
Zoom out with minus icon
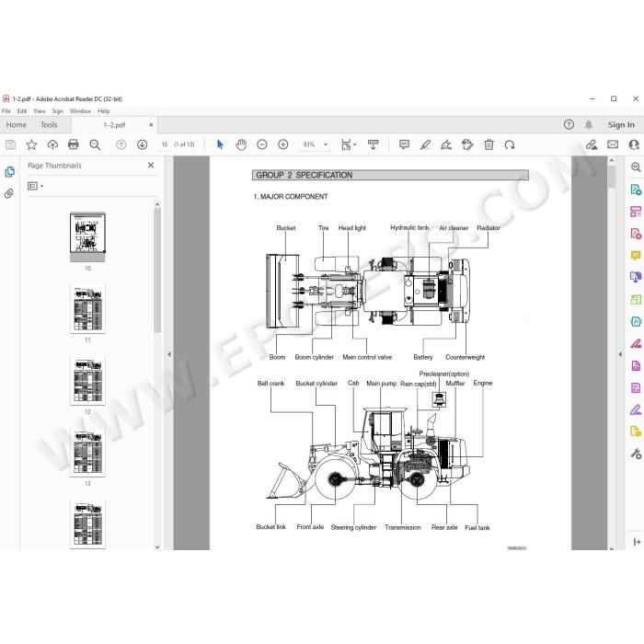click(x=261, y=144)
